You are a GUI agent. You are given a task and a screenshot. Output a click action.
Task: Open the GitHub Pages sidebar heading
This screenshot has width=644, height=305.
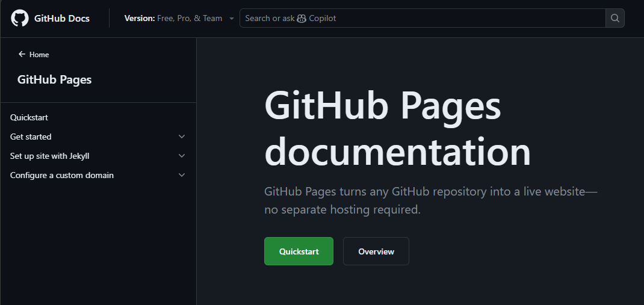[54, 79]
